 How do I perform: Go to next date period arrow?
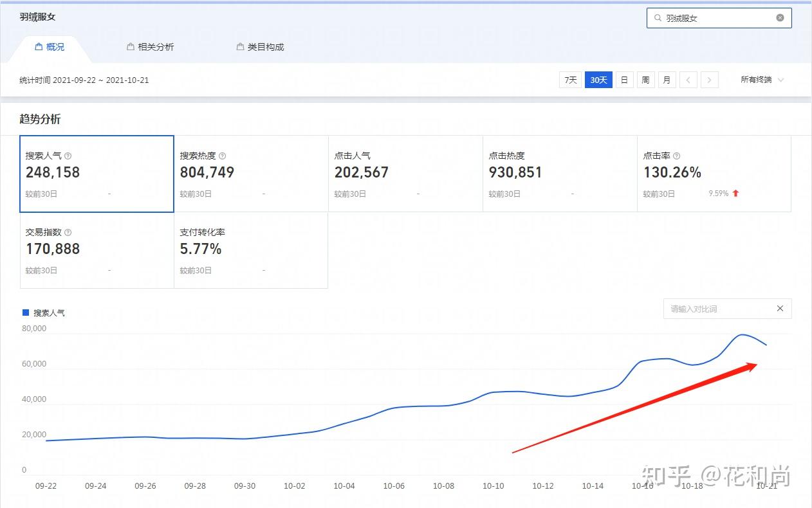[x=709, y=80]
